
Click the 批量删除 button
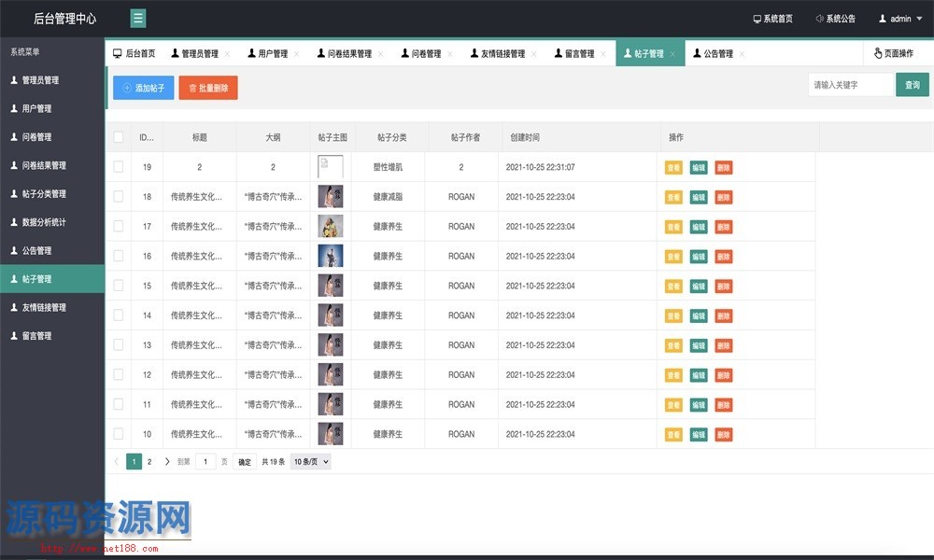click(x=208, y=88)
